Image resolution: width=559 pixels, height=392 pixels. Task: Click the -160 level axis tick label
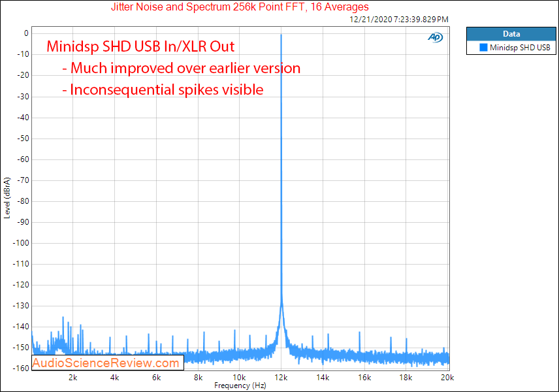click(22, 368)
